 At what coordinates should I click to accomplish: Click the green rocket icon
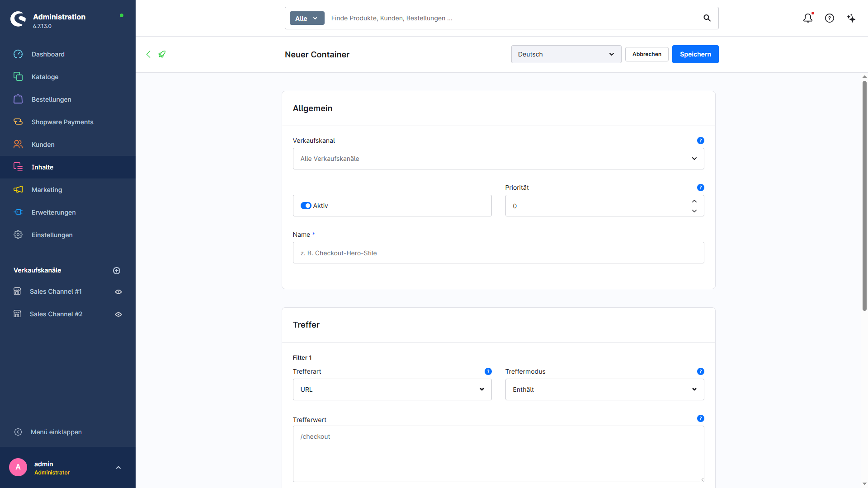tap(162, 54)
